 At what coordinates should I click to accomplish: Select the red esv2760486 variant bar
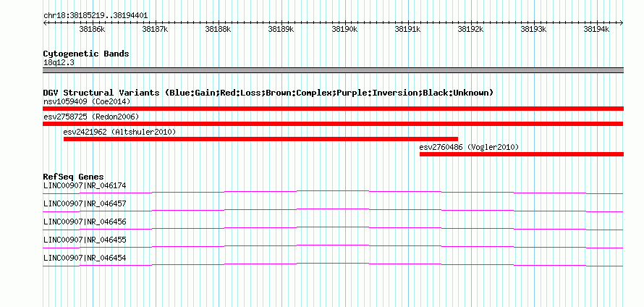click(x=522, y=154)
